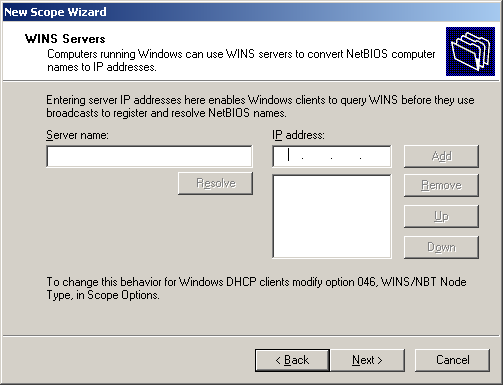Click the "Server name:" label
This screenshot has height=385, width=503.
(x=77, y=135)
